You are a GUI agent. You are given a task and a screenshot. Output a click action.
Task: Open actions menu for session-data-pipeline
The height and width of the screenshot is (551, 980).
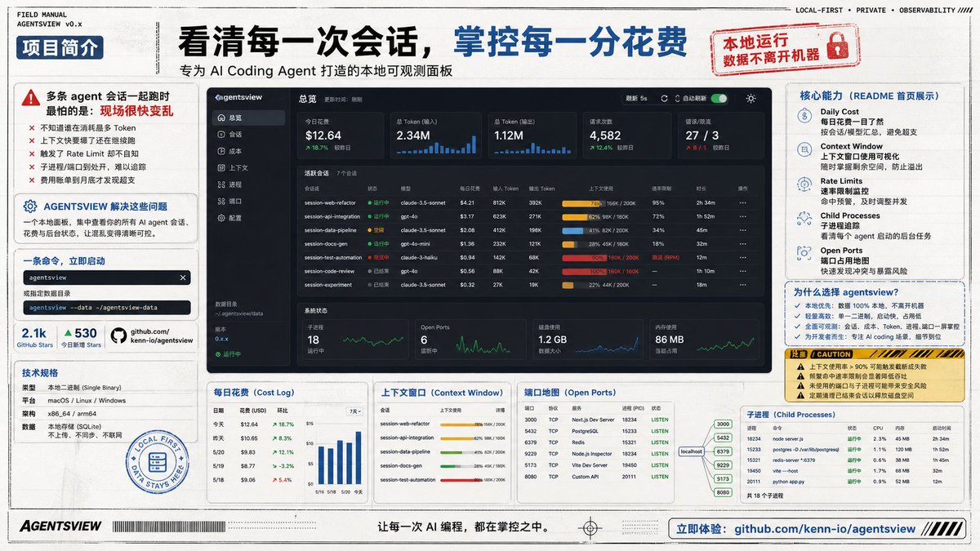[742, 229]
